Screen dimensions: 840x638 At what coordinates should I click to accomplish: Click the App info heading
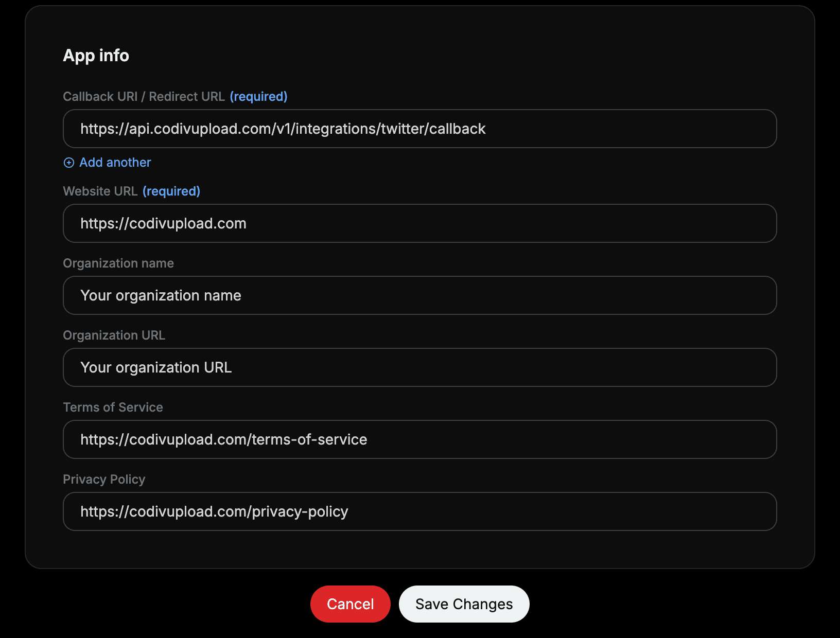pos(96,55)
